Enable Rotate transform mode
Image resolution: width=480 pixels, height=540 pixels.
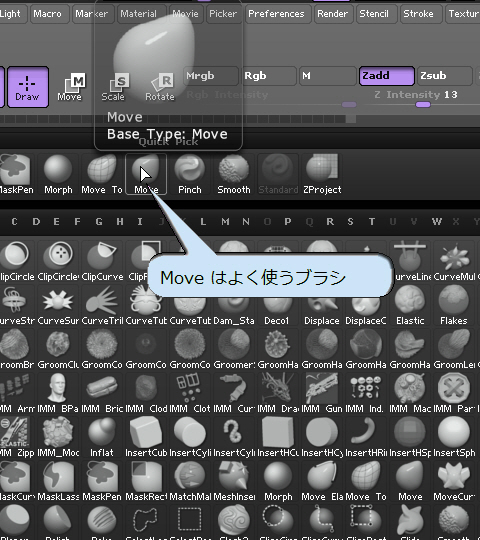[160, 87]
